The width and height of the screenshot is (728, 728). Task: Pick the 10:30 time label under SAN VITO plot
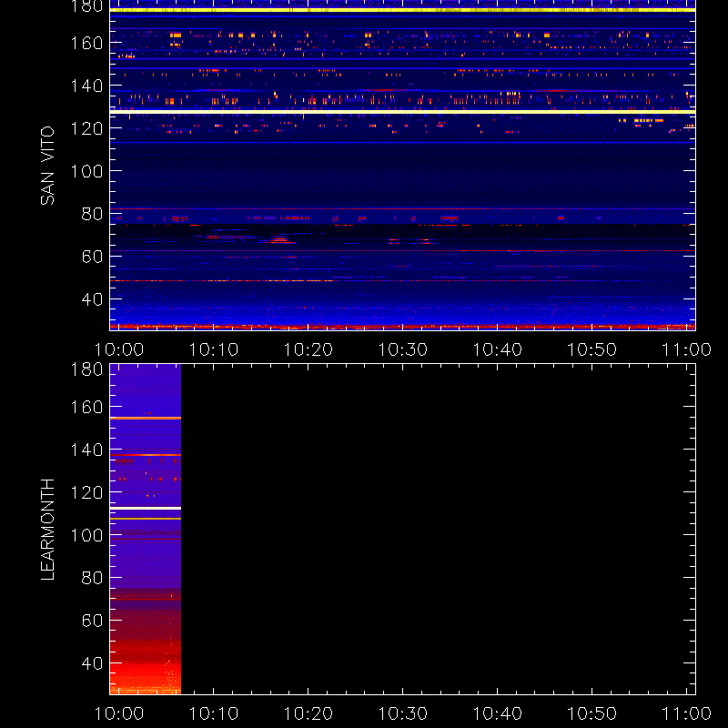coord(403,349)
